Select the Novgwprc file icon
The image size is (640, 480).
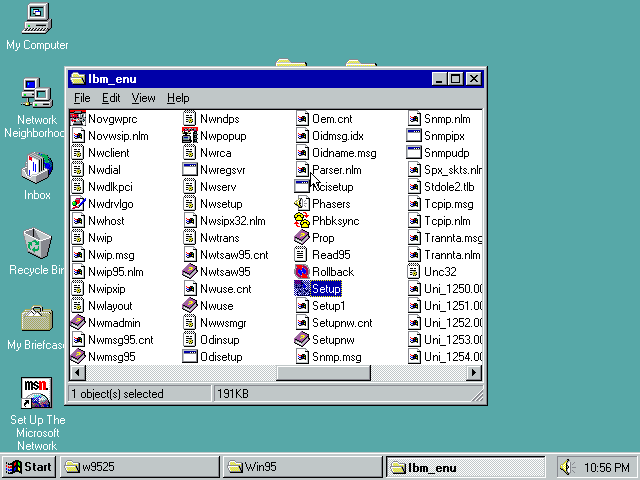(78, 119)
